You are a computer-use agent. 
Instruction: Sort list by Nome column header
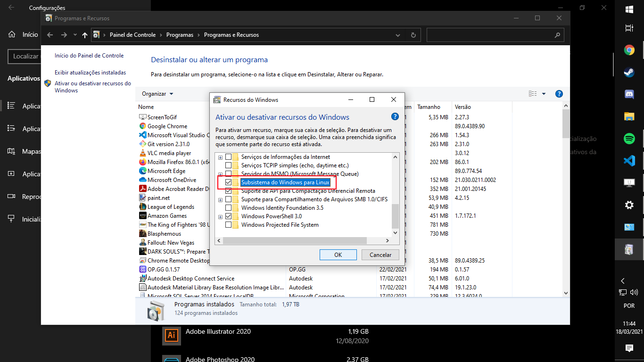click(146, 107)
